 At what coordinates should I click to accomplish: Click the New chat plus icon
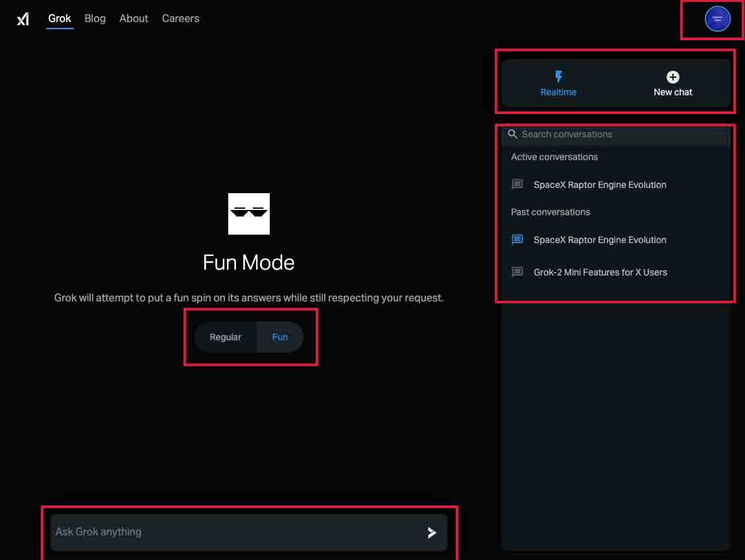[x=672, y=77]
